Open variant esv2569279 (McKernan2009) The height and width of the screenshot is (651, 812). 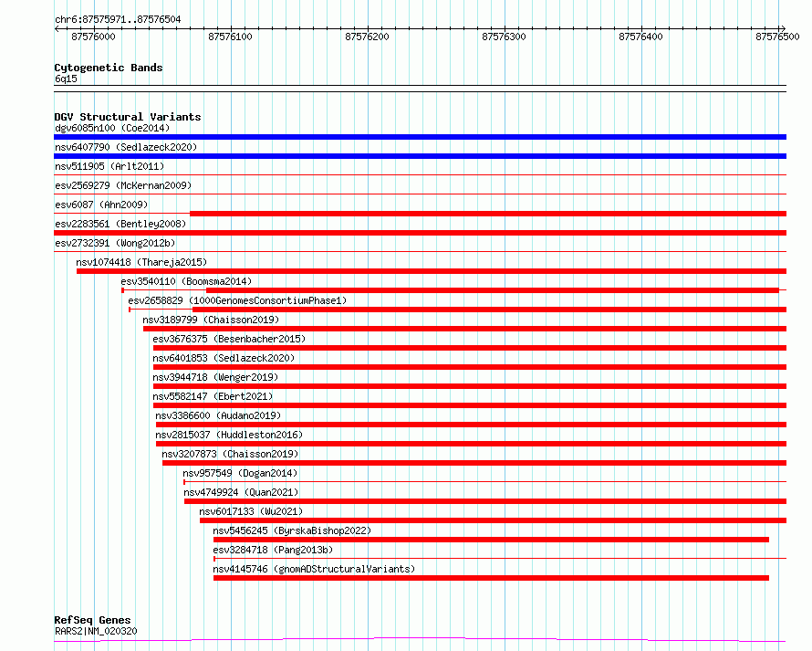click(x=123, y=185)
